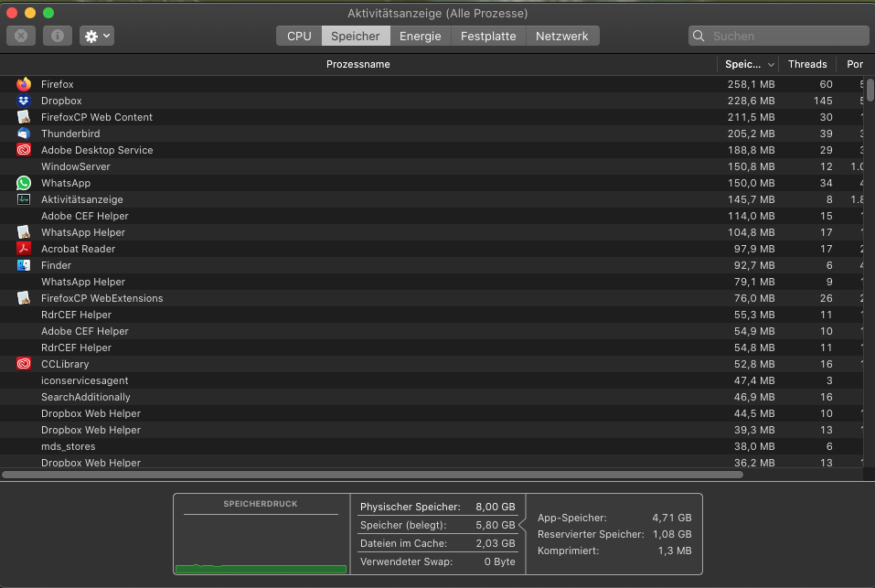
Task: Select the WindowServer process row
Action: [x=432, y=166]
